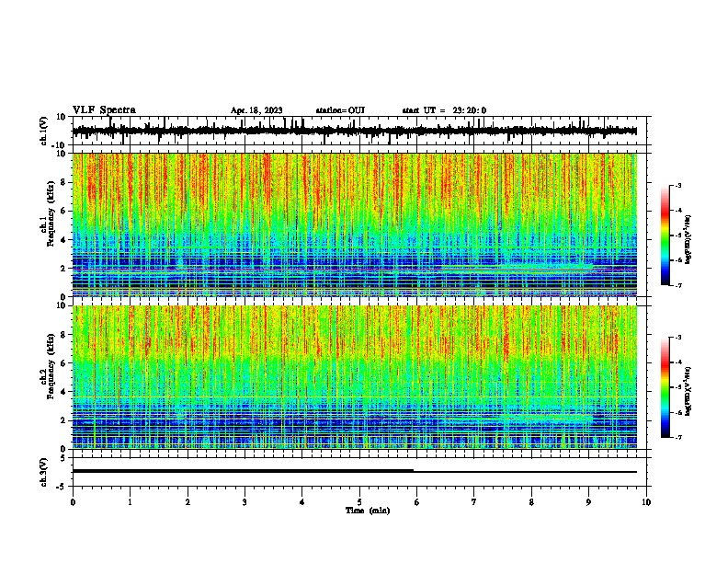Click the ch.1 spectrogram color bar
Viewport: 728px width, 563px height.
click(x=665, y=236)
